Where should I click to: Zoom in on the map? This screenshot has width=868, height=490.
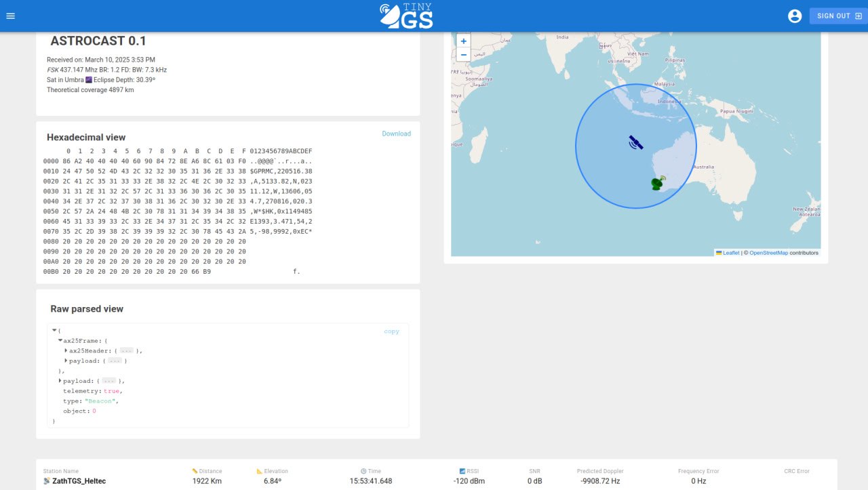pyautogui.click(x=464, y=41)
